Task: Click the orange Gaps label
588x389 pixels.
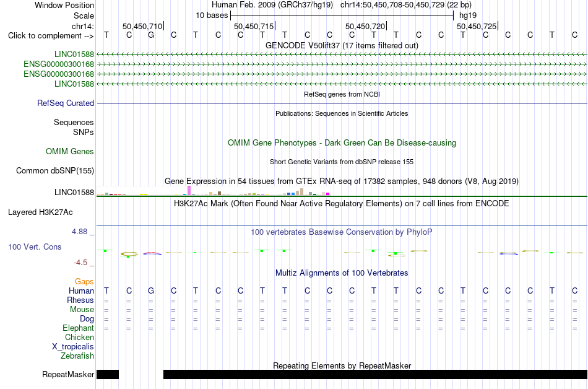Action: point(84,281)
